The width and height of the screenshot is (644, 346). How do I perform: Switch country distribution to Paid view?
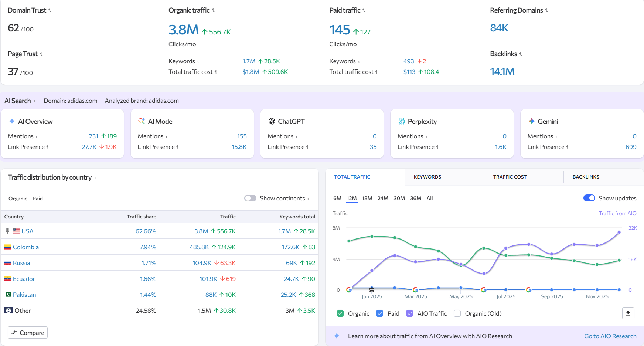(x=37, y=199)
